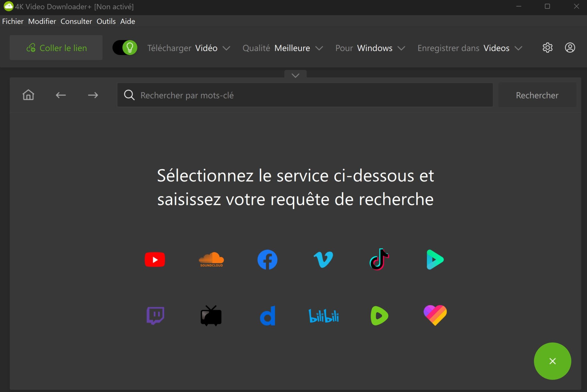Open the YouTube service
This screenshot has width=587, height=392.
[x=155, y=259]
